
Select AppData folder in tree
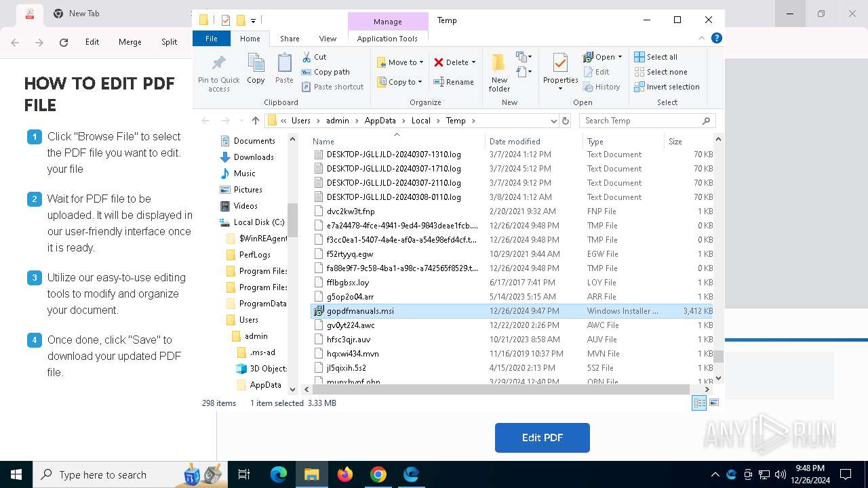[x=265, y=385]
